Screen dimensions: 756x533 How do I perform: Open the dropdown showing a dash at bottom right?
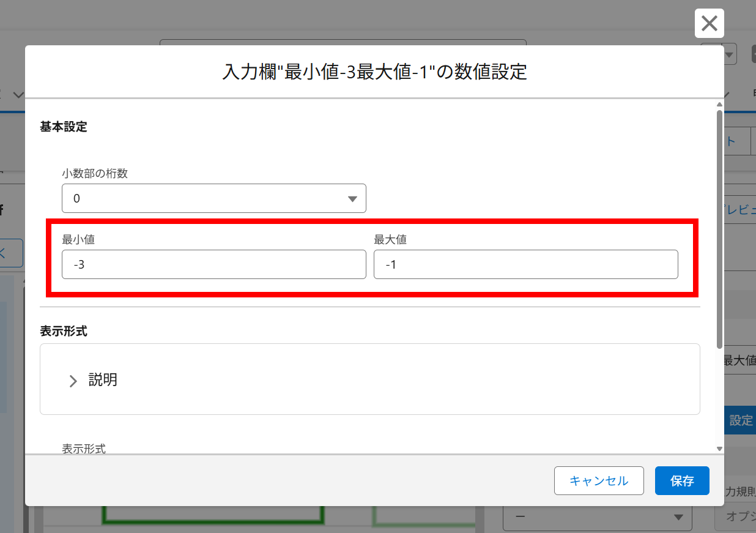pos(596,517)
